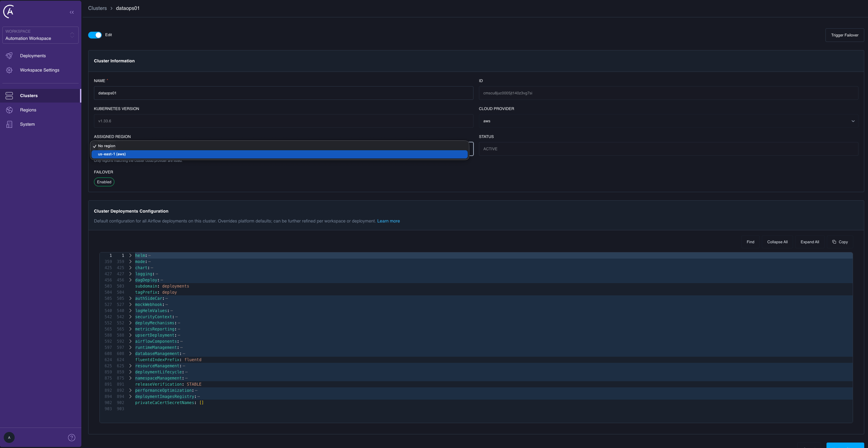Expand the mode section

130,262
